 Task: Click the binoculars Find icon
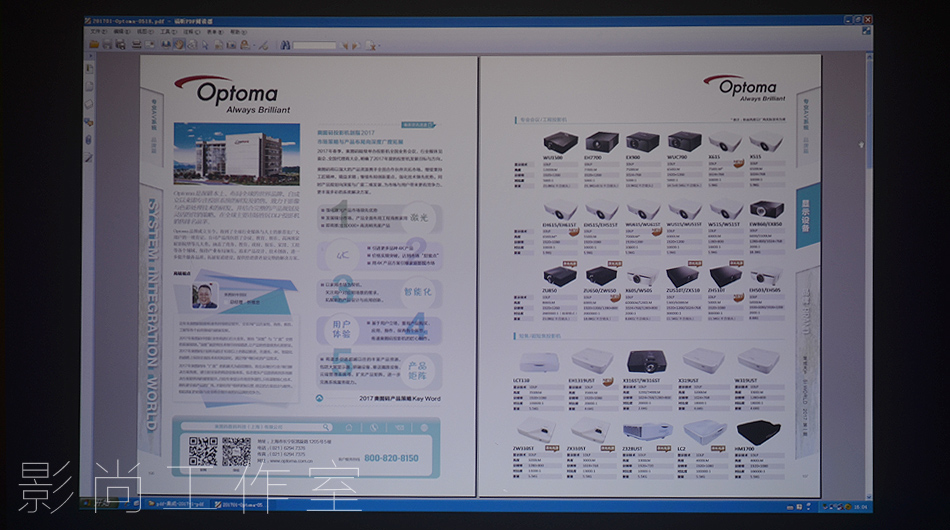pos(285,45)
